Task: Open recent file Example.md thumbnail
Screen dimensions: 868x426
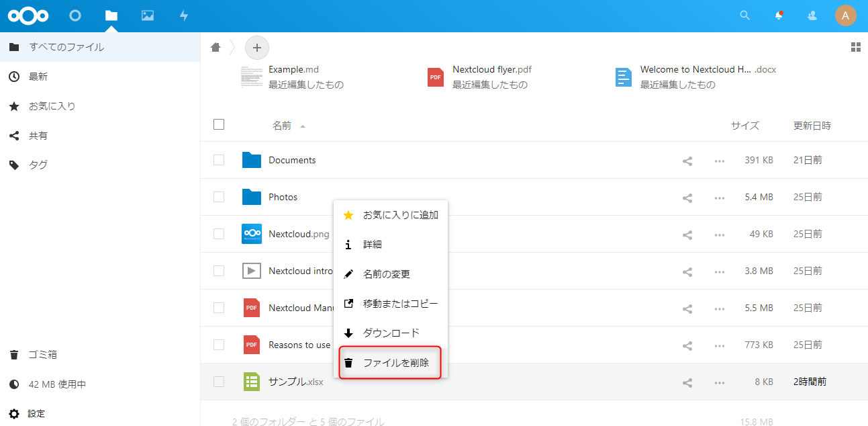Action: (x=251, y=77)
